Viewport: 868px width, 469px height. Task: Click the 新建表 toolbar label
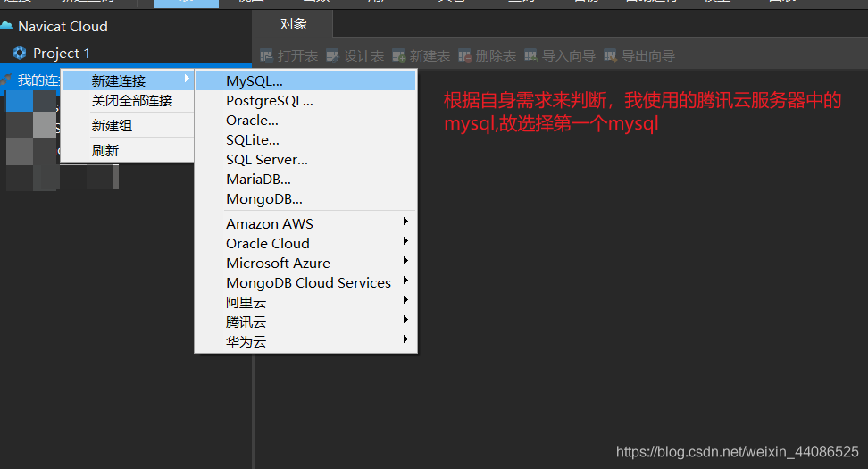point(430,56)
